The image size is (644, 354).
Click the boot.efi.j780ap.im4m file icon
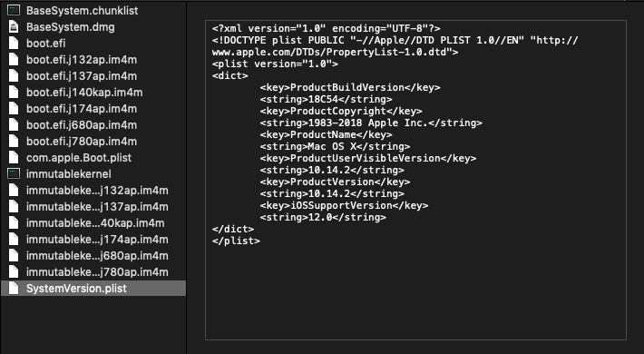point(14,141)
